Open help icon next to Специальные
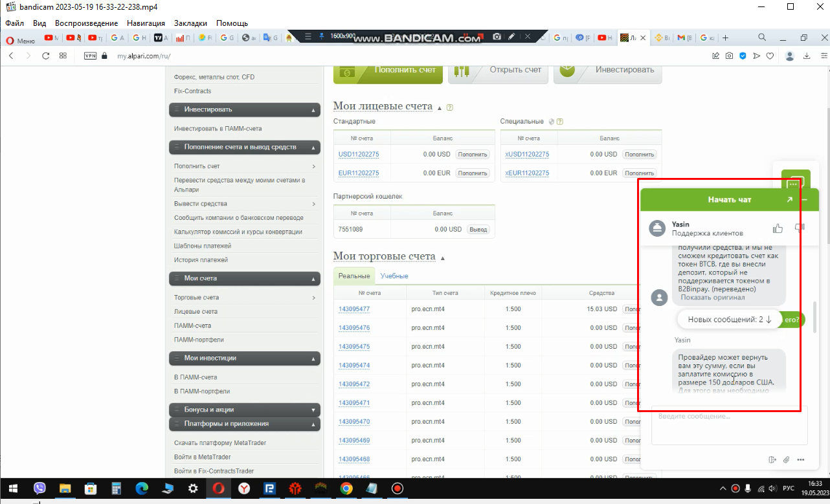 click(x=560, y=121)
